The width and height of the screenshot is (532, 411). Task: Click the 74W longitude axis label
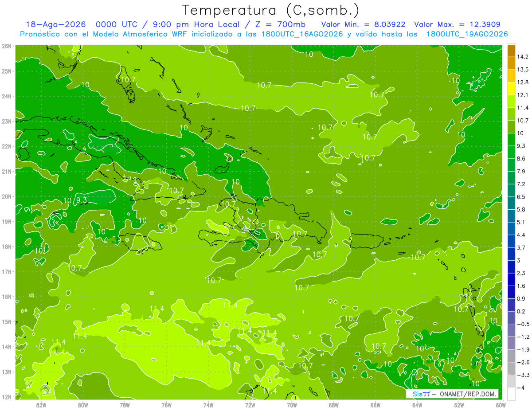[x=208, y=405]
